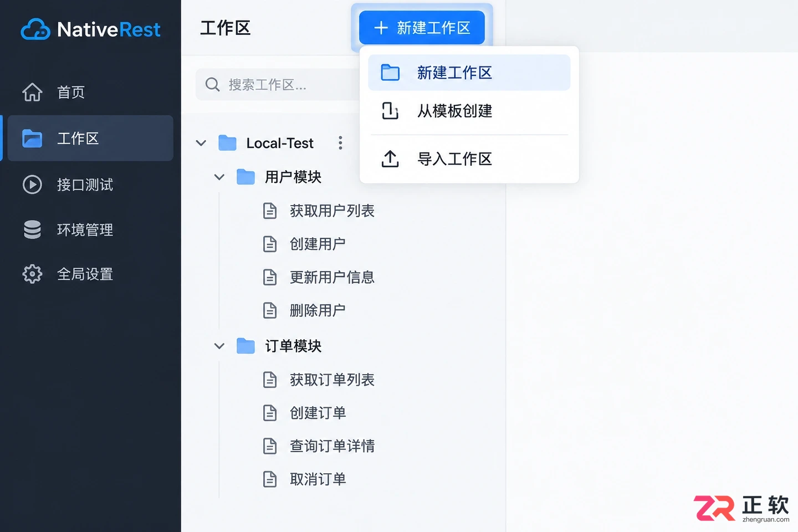Image resolution: width=798 pixels, height=532 pixels.
Task: Click the document icon beside 创建用户
Action: tap(270, 244)
